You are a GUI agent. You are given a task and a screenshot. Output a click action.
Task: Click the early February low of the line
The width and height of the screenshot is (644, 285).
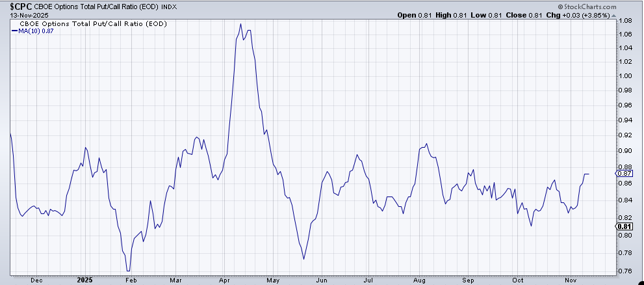[x=128, y=270]
